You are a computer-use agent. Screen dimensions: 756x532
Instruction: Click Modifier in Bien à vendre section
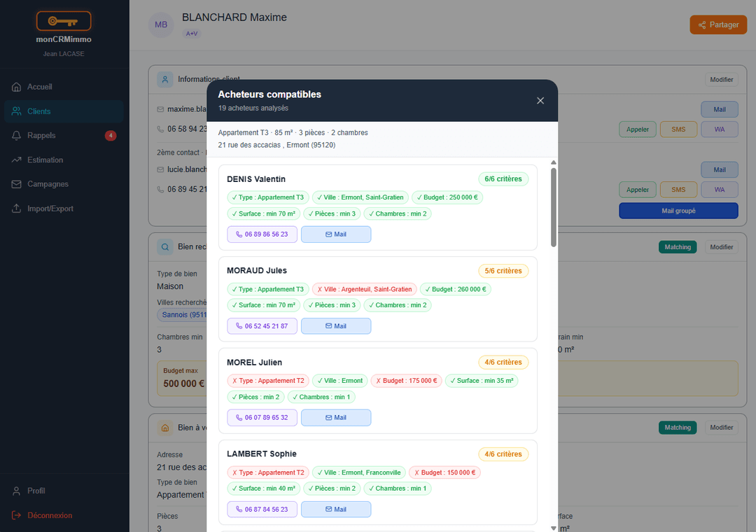coord(721,427)
